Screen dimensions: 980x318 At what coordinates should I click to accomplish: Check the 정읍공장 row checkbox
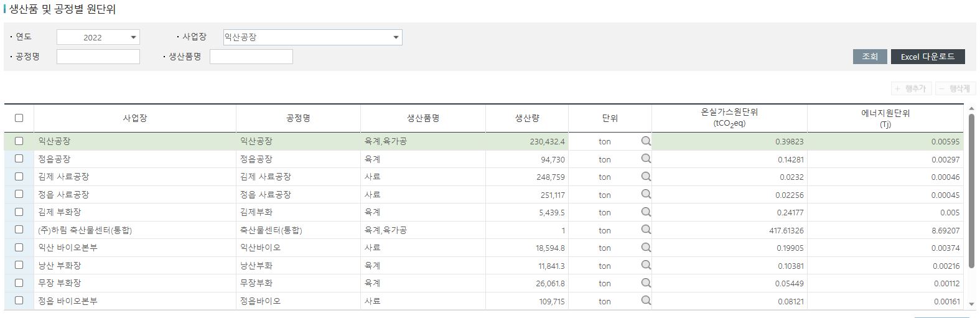coord(19,159)
